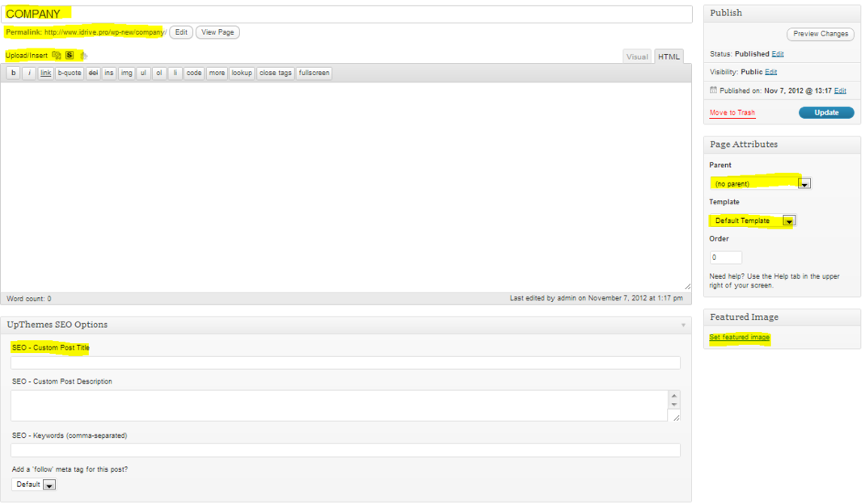Viewport: 865px width, 504px height.
Task: Toggle bold with the 'b' quicktag
Action: click(x=13, y=73)
